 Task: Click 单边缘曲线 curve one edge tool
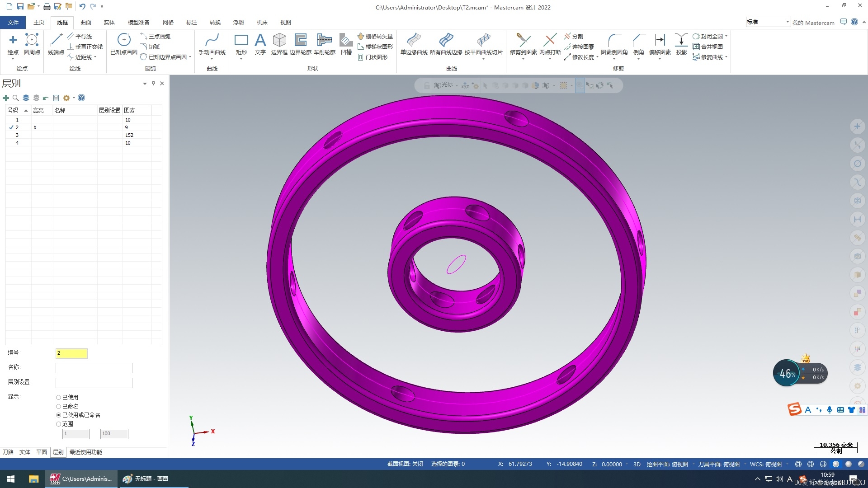click(x=414, y=44)
